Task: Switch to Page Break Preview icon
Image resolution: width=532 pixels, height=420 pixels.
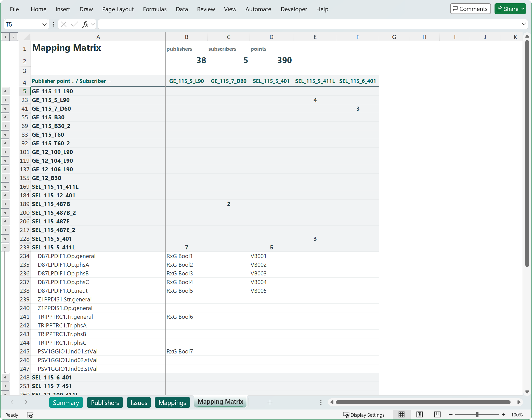Action: [437, 415]
